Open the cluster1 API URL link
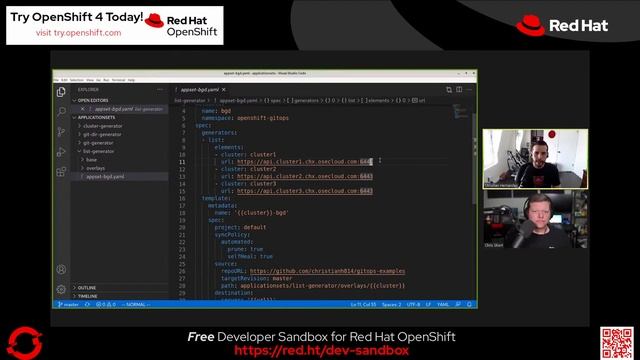The height and width of the screenshot is (360, 640). point(304,162)
